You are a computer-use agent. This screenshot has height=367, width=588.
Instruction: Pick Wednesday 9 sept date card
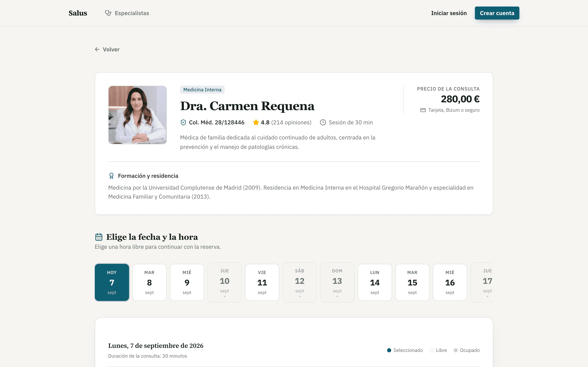click(x=187, y=282)
